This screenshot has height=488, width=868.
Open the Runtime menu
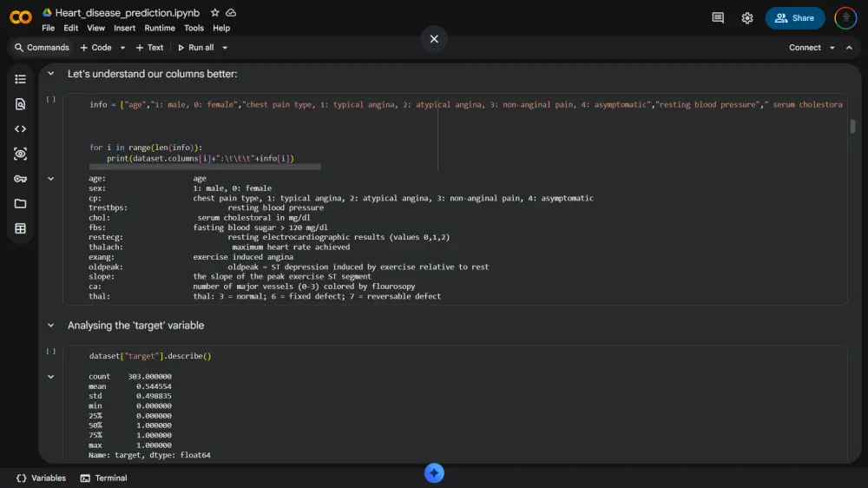(160, 29)
